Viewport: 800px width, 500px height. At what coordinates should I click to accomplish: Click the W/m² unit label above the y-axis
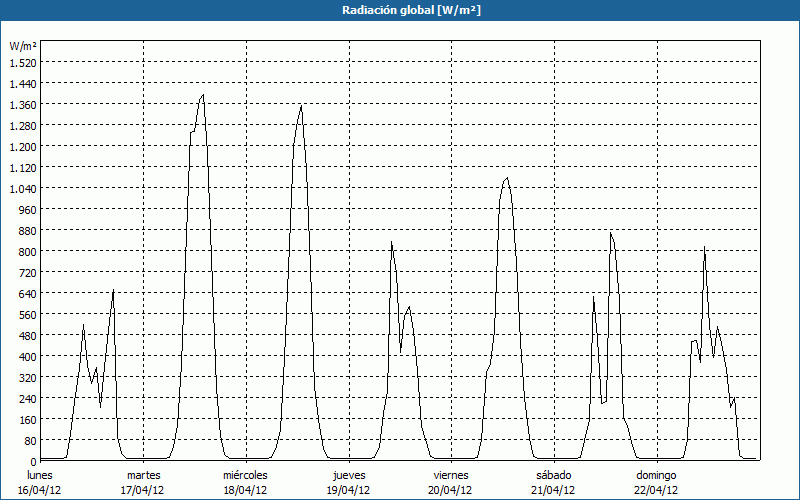tap(23, 46)
